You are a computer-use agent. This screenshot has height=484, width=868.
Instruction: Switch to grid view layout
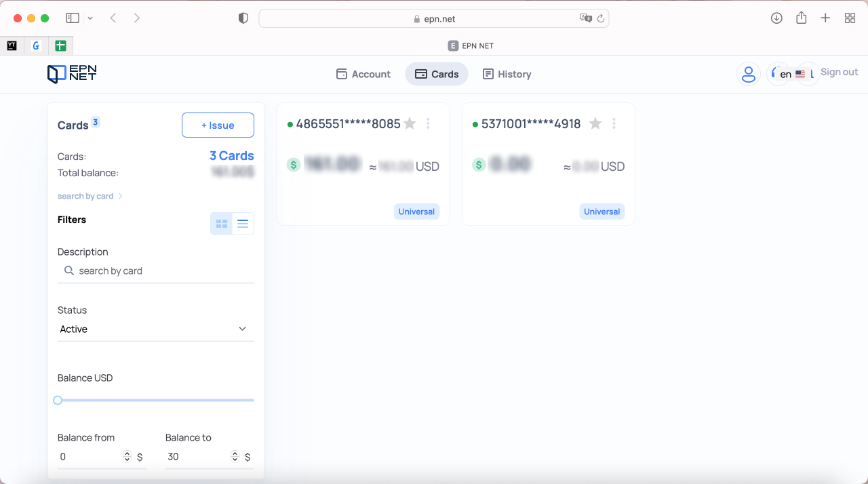[221, 224]
